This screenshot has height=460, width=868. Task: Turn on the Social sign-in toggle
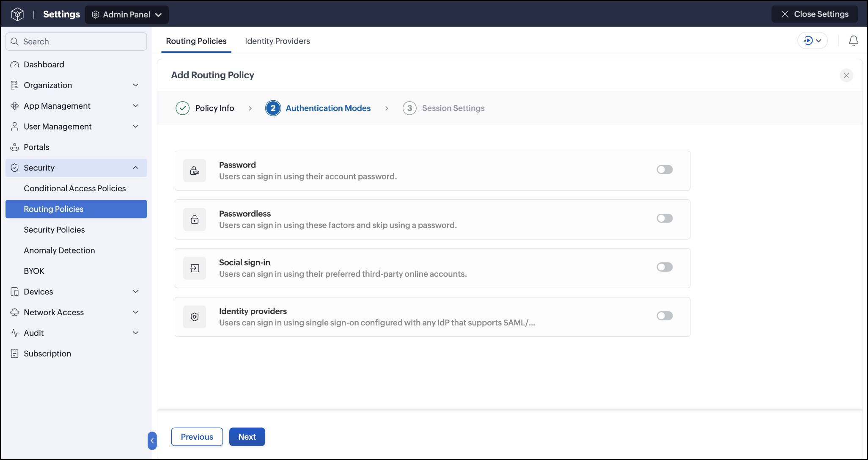(665, 267)
